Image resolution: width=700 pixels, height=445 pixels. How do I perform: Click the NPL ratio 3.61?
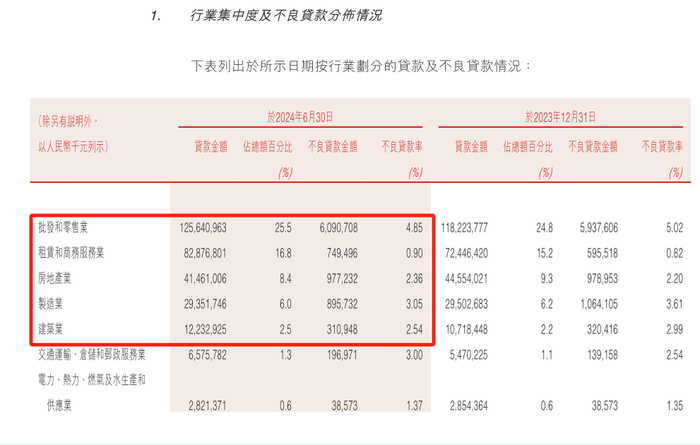click(x=675, y=304)
